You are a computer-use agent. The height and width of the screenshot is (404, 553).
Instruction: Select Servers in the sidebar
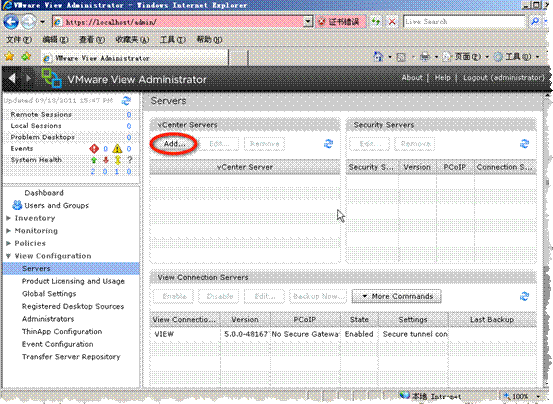(71, 269)
